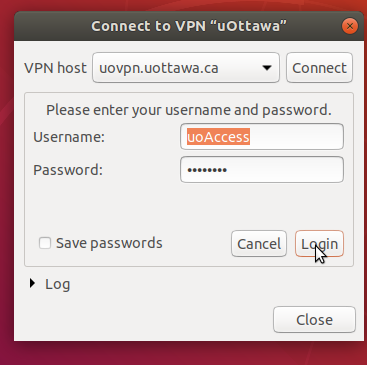Viewport: 367px width, 365px height.
Task: Open the VPN host dropdown arrow
Action: 267,68
